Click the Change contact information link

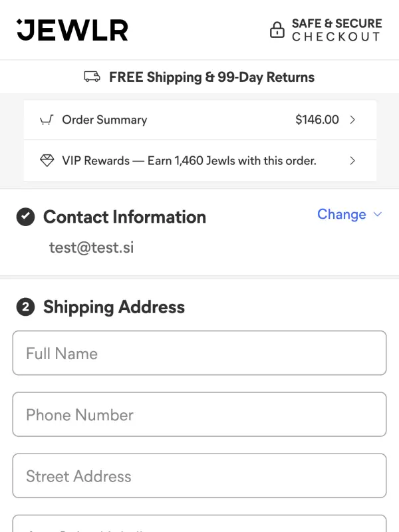coord(341,214)
